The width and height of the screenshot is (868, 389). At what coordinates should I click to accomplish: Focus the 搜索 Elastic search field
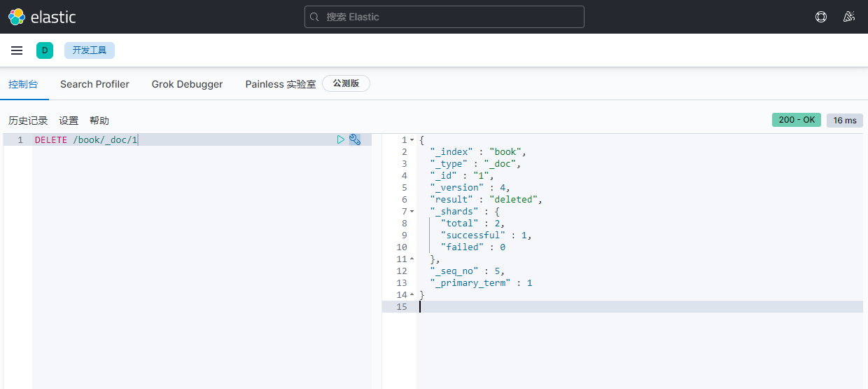pyautogui.click(x=448, y=17)
